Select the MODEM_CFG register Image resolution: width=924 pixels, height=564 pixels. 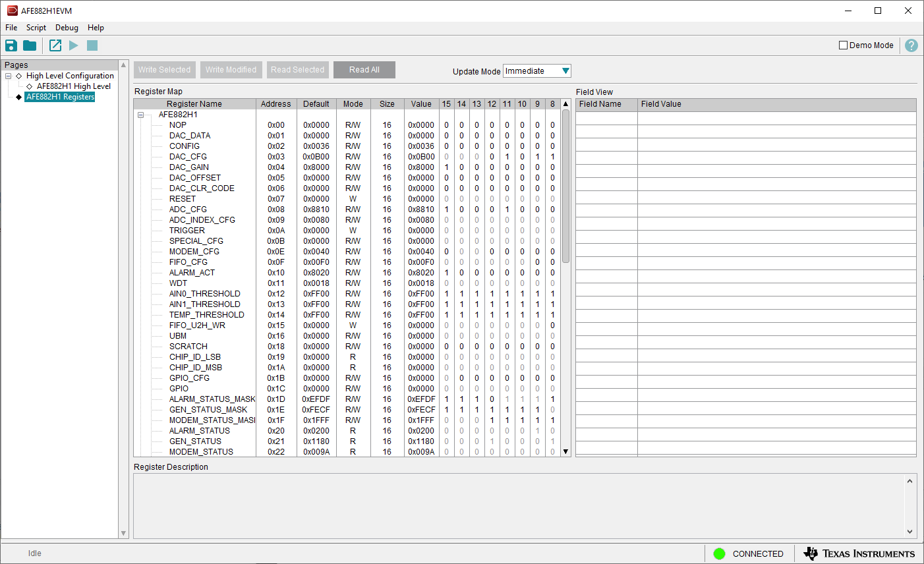click(194, 252)
